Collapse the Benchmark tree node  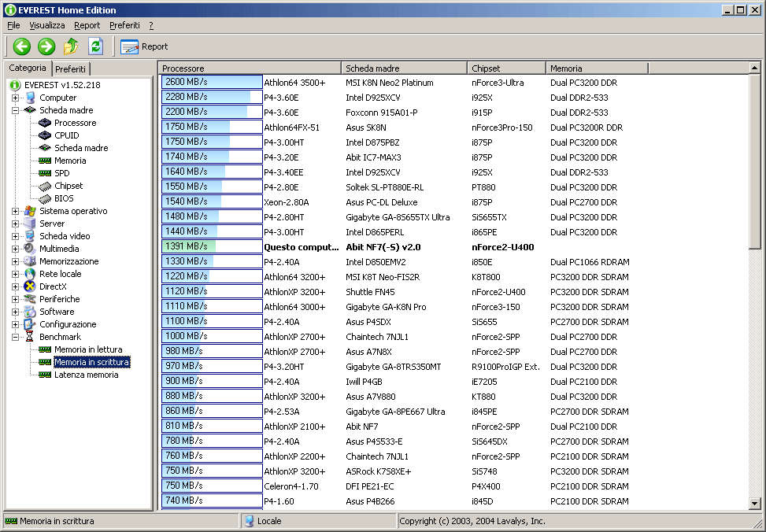coord(15,337)
